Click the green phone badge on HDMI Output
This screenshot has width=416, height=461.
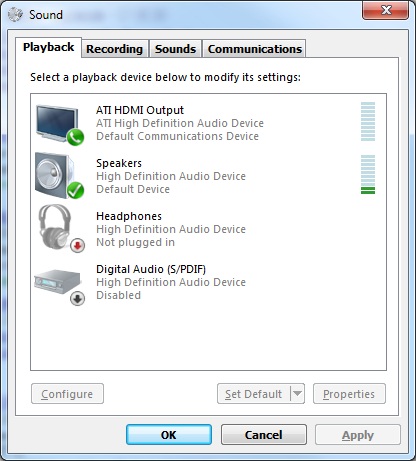click(x=75, y=137)
